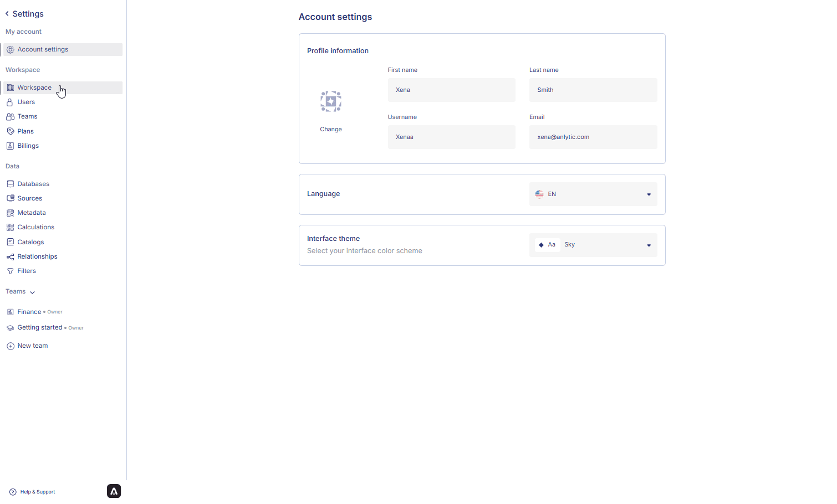The image size is (837, 504).
Task: Open the Language dropdown showing EN
Action: [593, 194]
